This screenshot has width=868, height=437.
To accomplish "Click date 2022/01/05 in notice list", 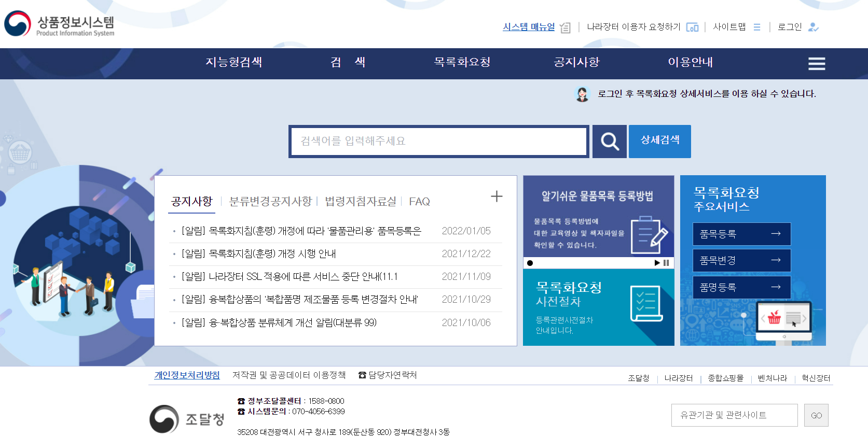I will [466, 231].
